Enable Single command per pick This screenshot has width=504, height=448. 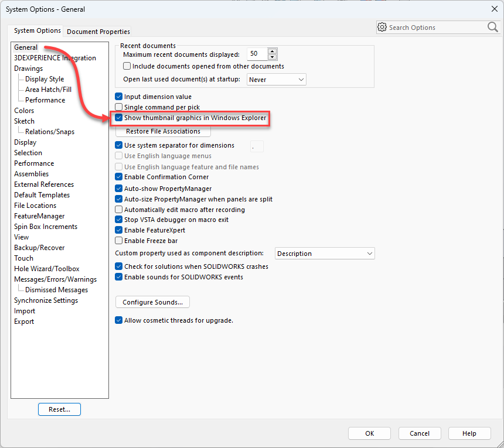[120, 107]
